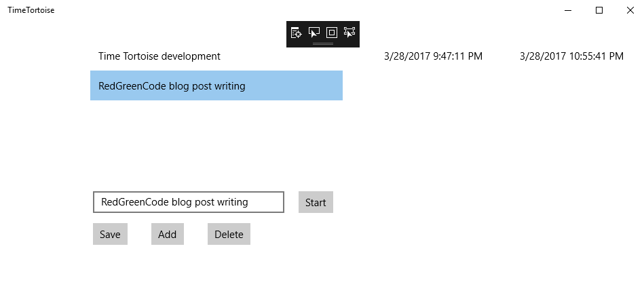Select the highlighted RedGreenCode blog post writing row
644x295 pixels.
[x=216, y=86]
